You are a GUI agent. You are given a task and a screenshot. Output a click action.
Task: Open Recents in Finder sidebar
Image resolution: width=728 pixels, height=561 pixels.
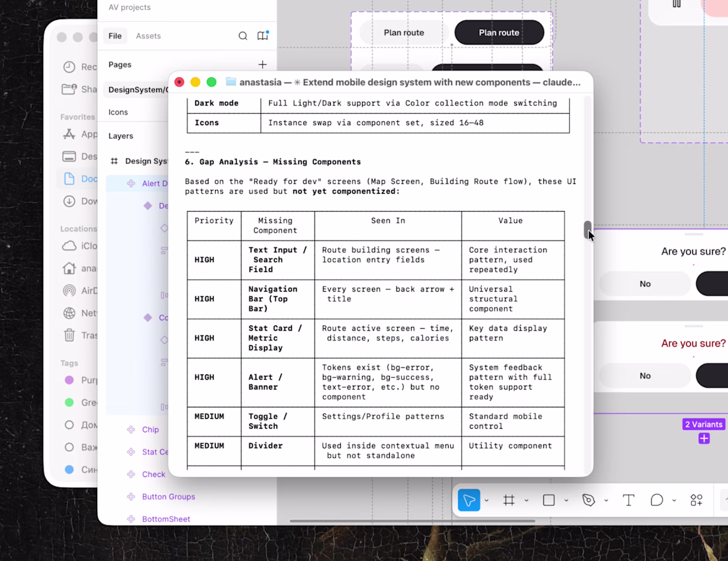(x=80, y=67)
